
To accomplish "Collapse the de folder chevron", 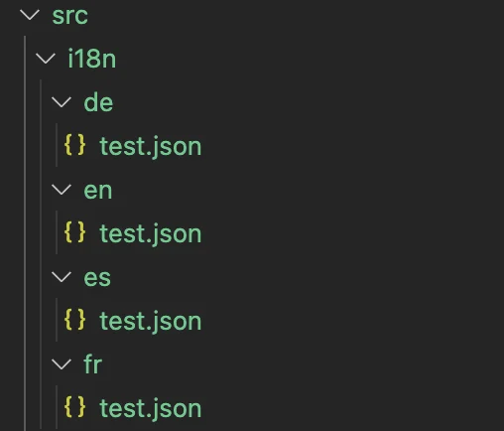I will [x=62, y=102].
